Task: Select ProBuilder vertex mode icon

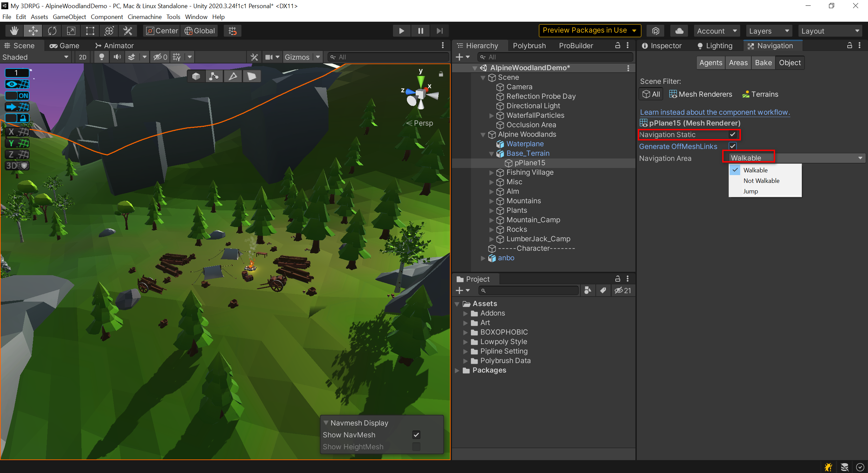Action: click(x=214, y=76)
